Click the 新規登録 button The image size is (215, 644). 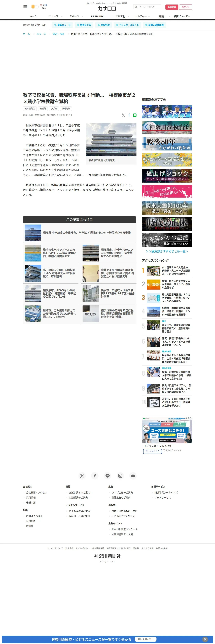click(172, 7)
